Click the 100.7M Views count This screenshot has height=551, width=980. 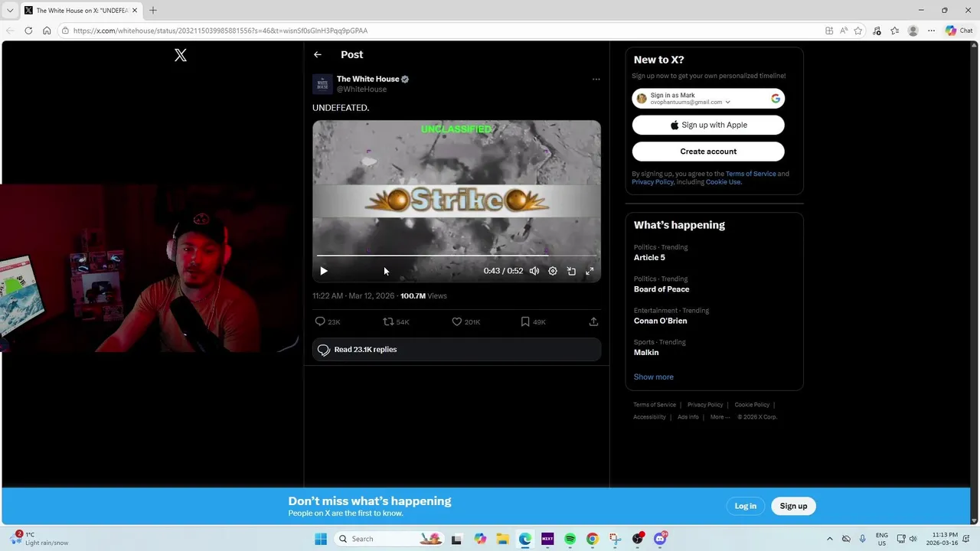point(423,295)
